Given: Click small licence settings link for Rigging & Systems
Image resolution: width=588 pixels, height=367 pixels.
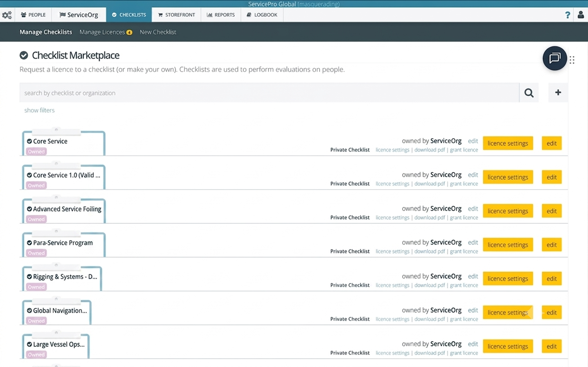Looking at the screenshot, I should click(x=392, y=285).
